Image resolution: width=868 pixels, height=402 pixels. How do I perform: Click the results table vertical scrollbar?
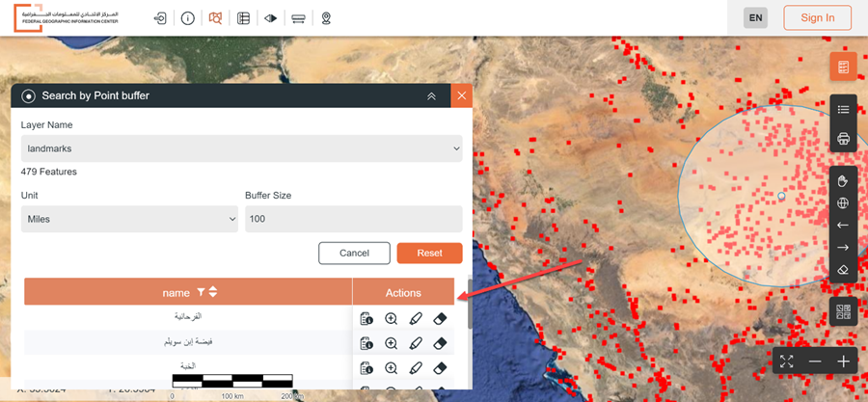pyautogui.click(x=471, y=303)
